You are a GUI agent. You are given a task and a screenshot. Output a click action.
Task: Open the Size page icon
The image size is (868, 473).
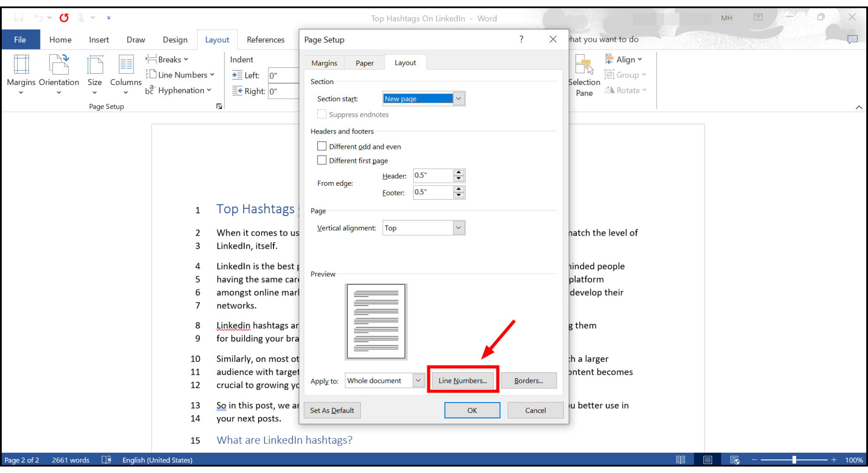point(94,65)
